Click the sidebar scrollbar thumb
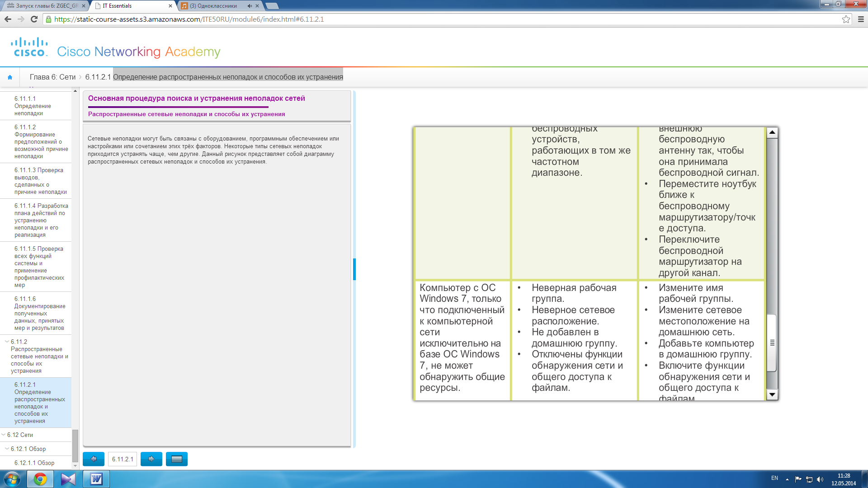This screenshot has width=868, height=488. pos(75,446)
